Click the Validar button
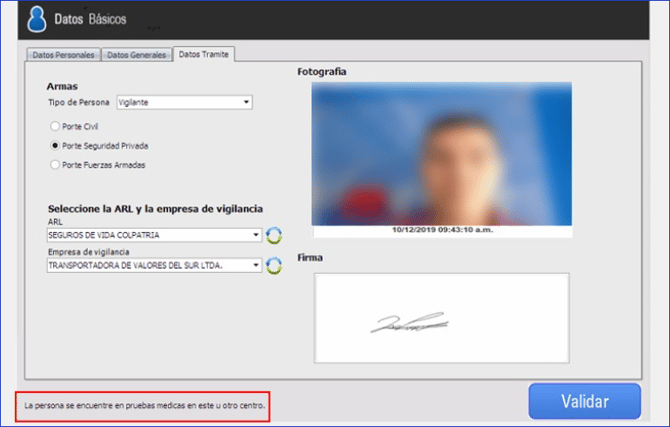 tap(585, 401)
